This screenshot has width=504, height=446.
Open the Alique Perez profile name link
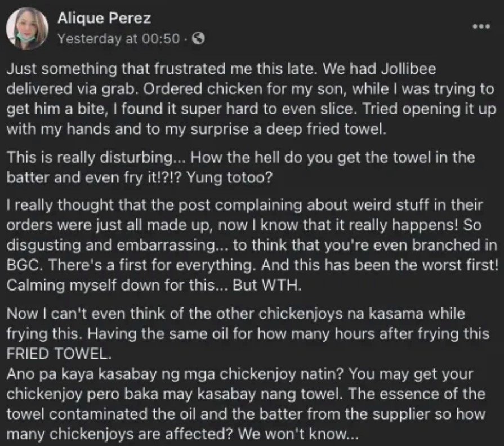pos(104,18)
